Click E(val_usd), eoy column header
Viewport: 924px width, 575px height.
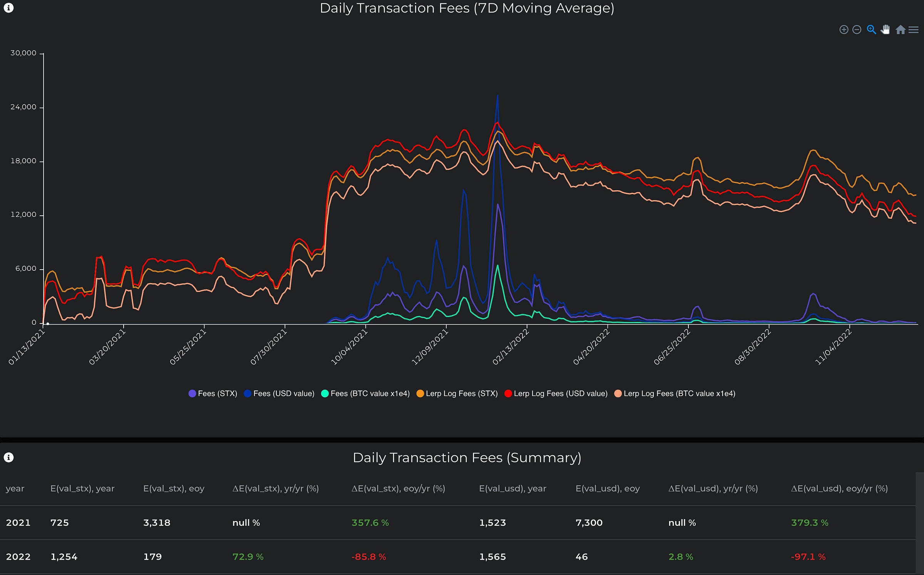click(608, 488)
